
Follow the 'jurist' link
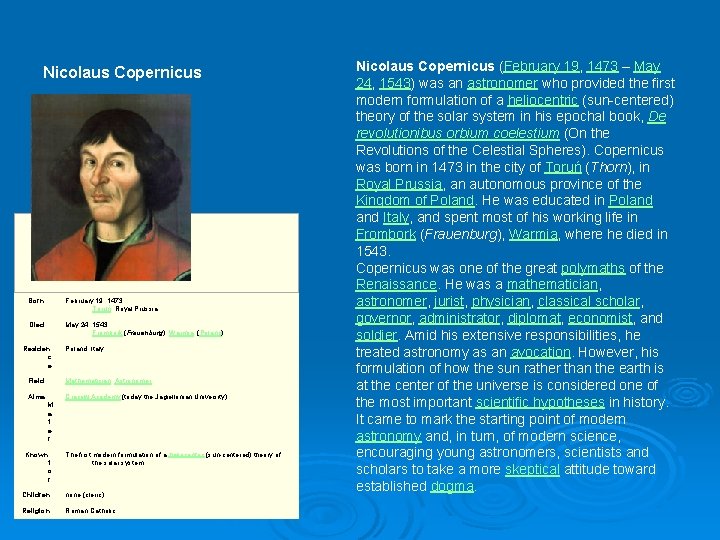click(449, 302)
